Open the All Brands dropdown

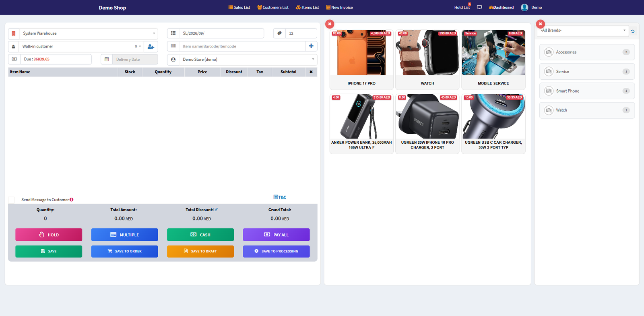pyautogui.click(x=582, y=31)
